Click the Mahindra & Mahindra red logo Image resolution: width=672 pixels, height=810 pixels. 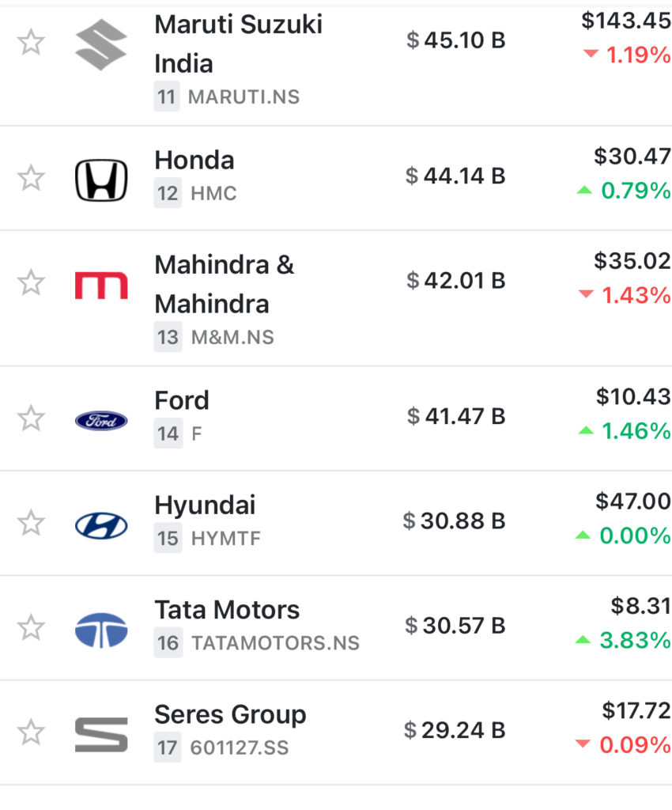[100, 285]
